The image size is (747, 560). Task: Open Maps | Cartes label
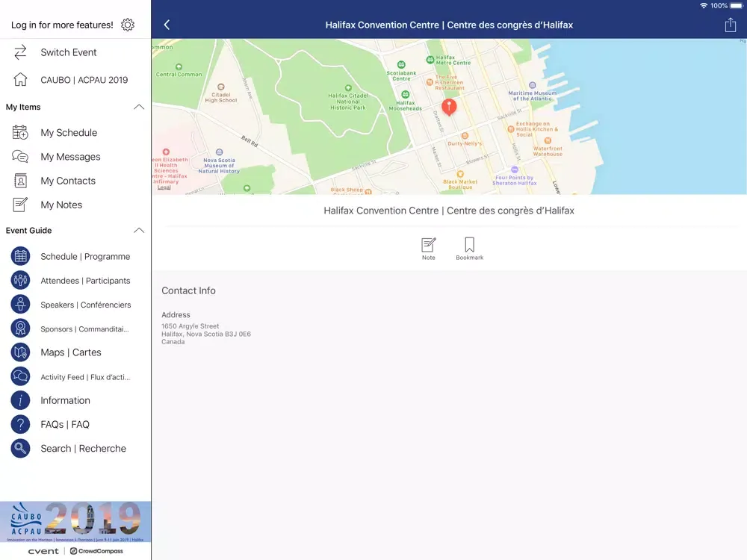(x=71, y=352)
